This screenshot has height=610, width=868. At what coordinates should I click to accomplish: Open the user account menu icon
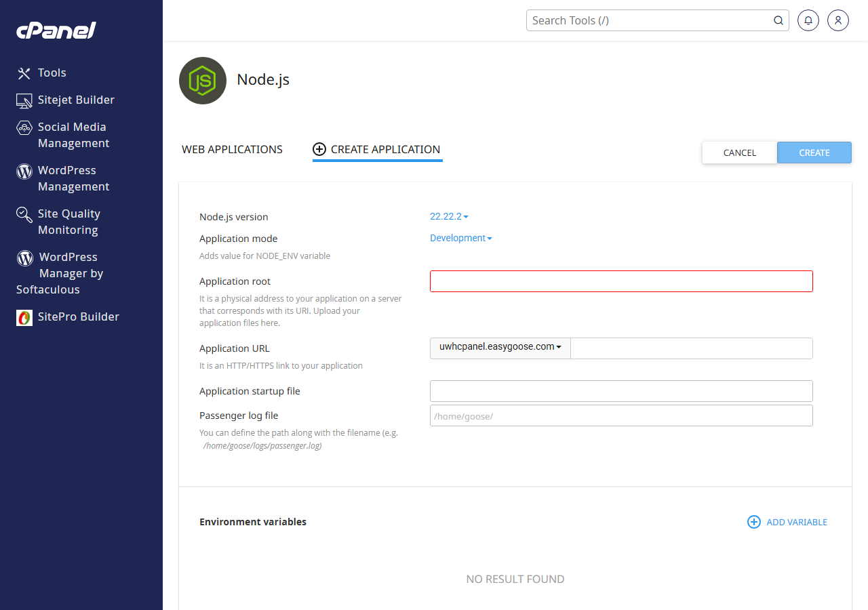tap(838, 20)
